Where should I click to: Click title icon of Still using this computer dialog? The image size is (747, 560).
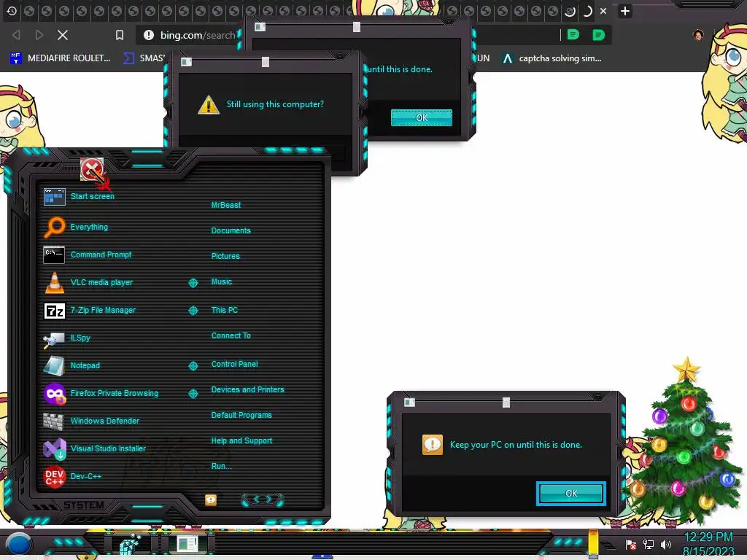click(x=186, y=62)
